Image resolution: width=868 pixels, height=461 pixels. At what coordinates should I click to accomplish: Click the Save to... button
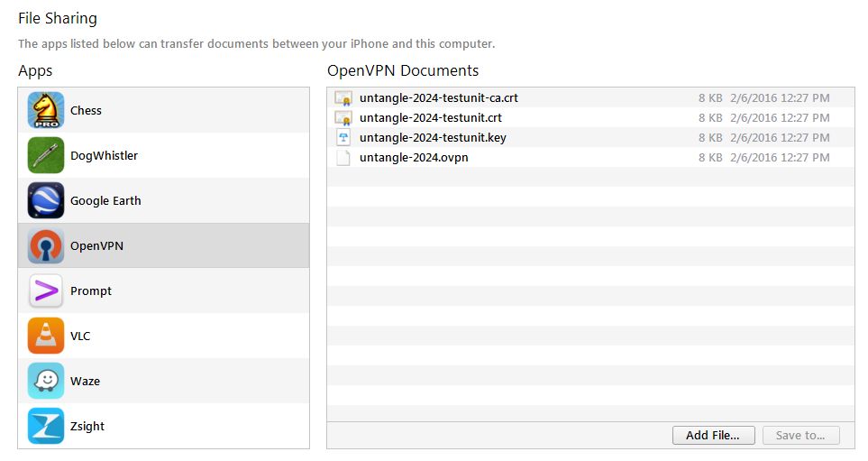coord(800,436)
